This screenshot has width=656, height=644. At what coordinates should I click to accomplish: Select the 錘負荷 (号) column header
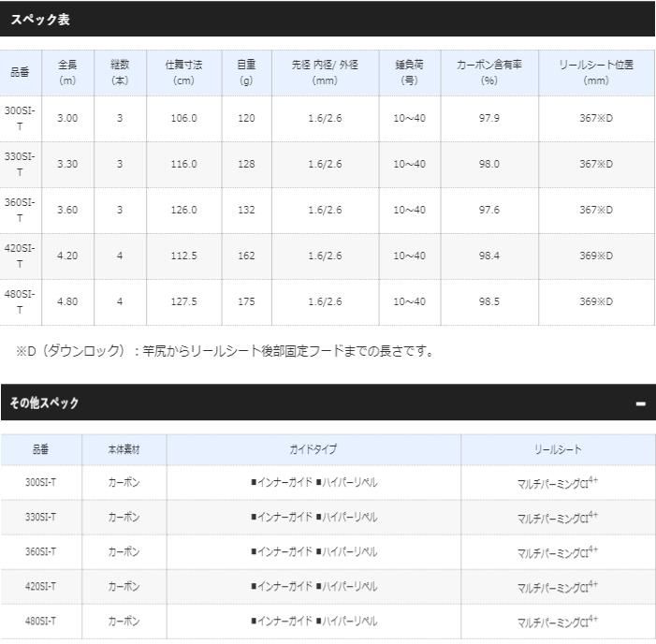pos(410,72)
